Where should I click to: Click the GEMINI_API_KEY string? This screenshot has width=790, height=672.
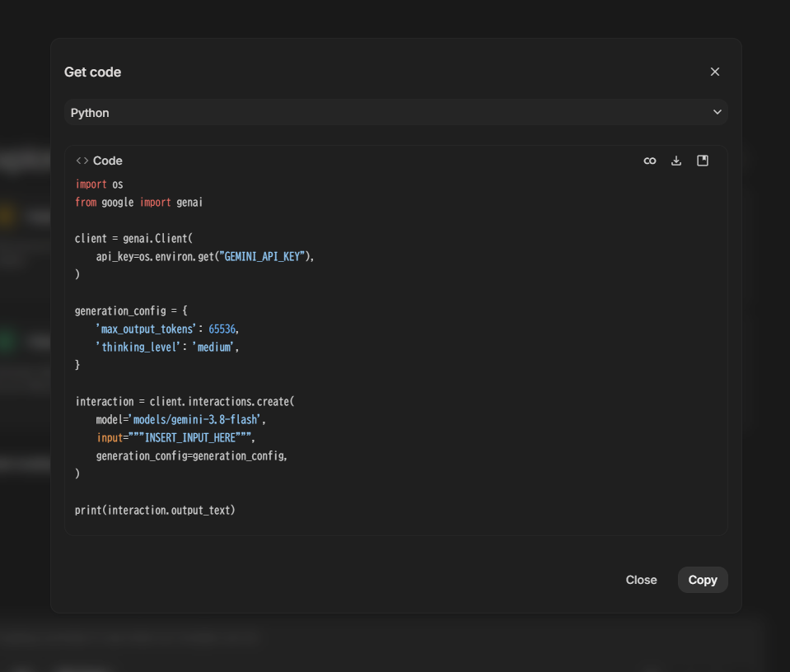click(x=262, y=257)
